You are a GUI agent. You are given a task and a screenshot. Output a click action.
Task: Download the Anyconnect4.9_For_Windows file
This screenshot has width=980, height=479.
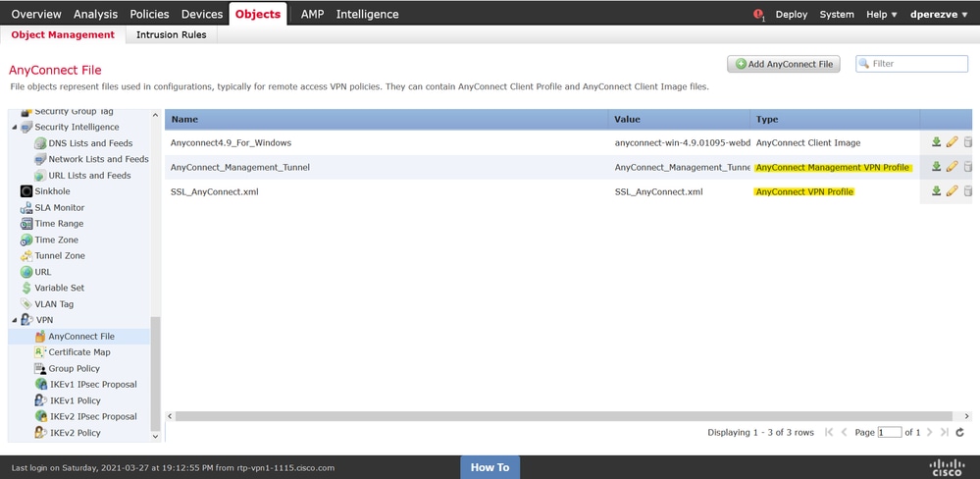936,142
